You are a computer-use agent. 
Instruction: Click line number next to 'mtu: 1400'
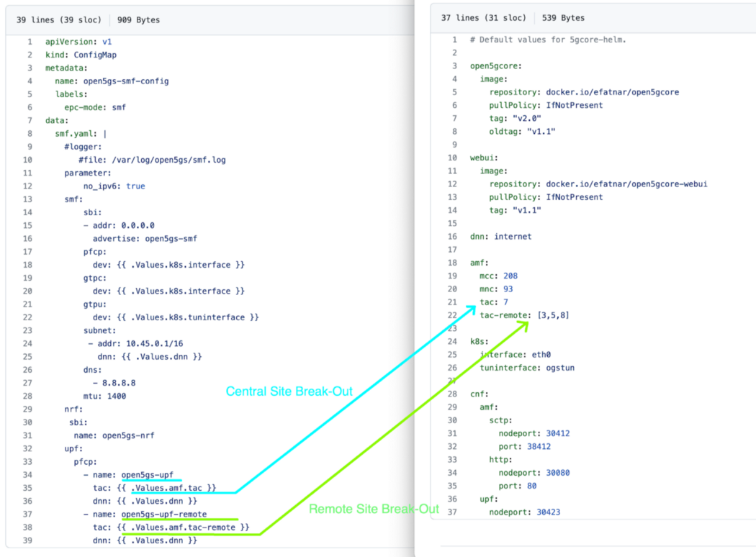27,396
